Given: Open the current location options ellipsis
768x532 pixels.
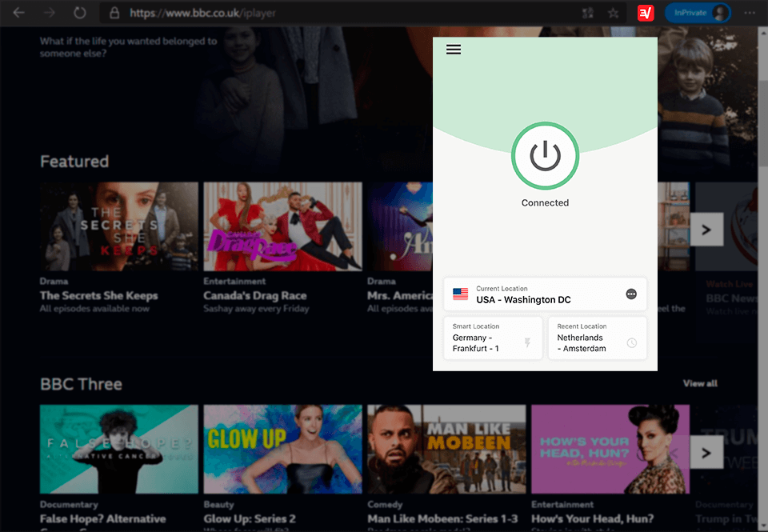Looking at the screenshot, I should coord(631,294).
